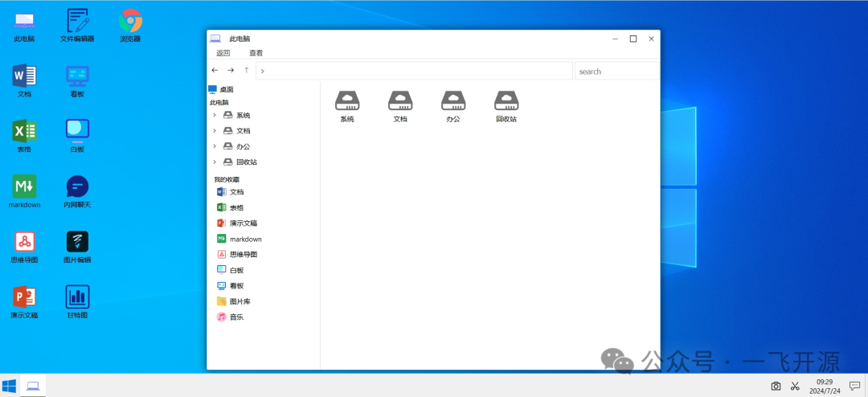Open the 内网聊天 chat app
This screenshot has width=868, height=397.
[77, 187]
